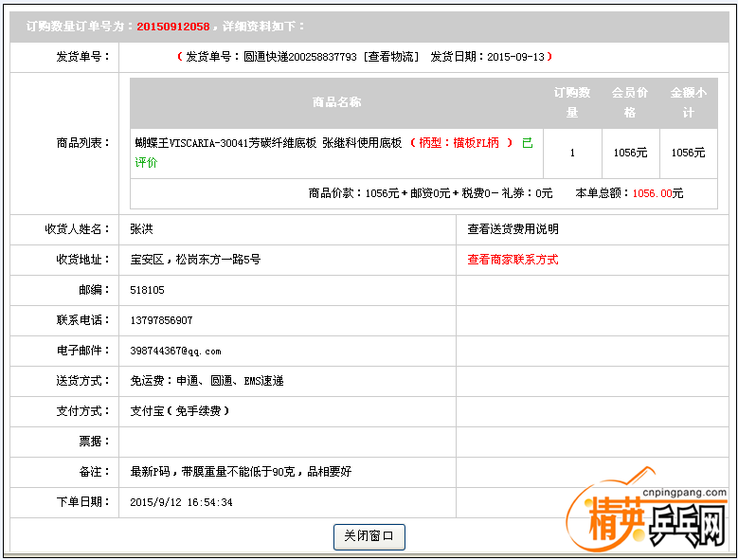The height and width of the screenshot is (560, 738).
Task: Click the 下单日期 row label
Action: [x=82, y=502]
